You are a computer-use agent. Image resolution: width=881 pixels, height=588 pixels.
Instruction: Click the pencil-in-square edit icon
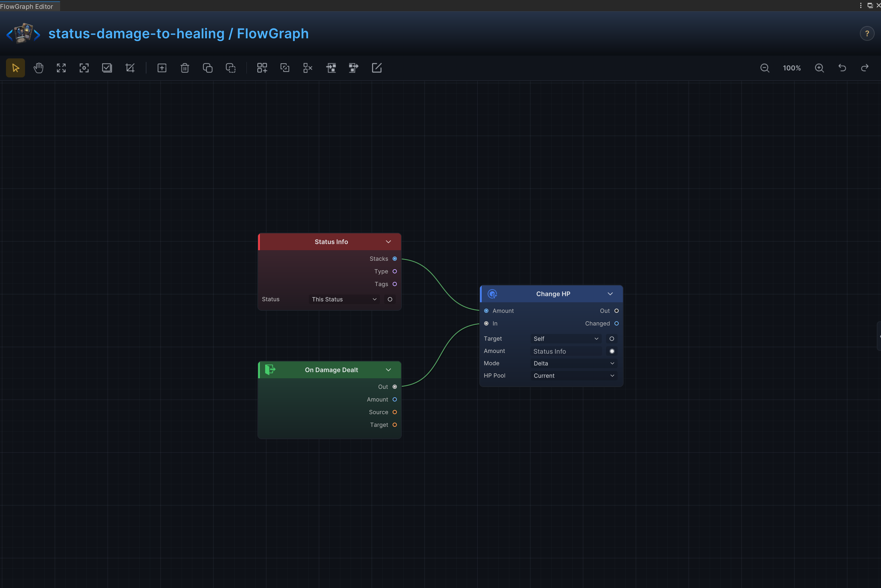[376, 68]
